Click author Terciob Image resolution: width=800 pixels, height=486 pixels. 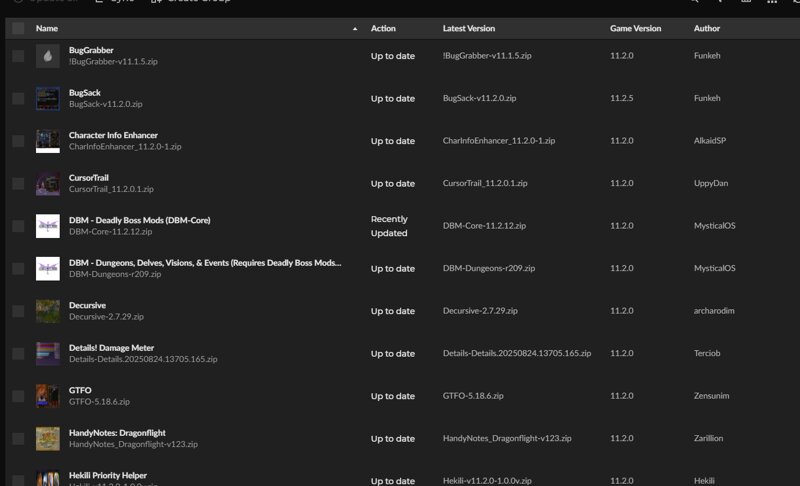pos(707,353)
